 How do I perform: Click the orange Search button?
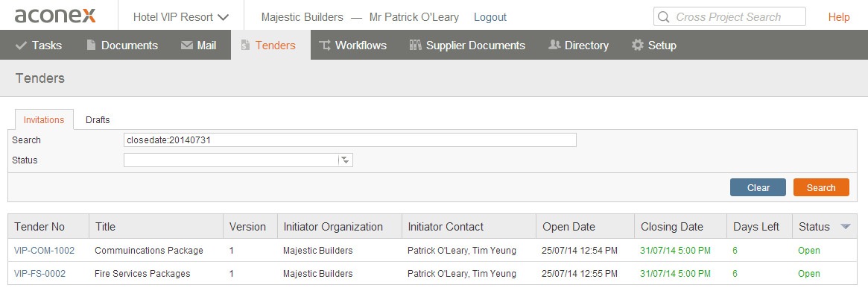point(821,187)
